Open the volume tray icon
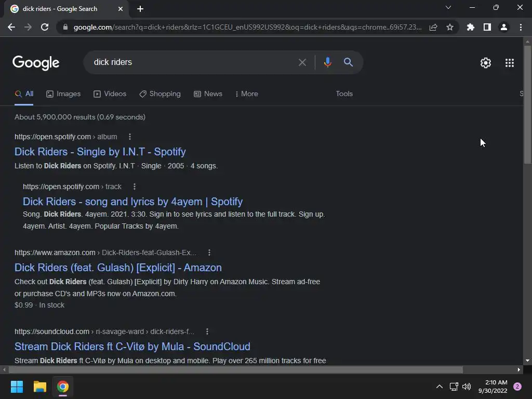The image size is (532, 399). click(467, 387)
